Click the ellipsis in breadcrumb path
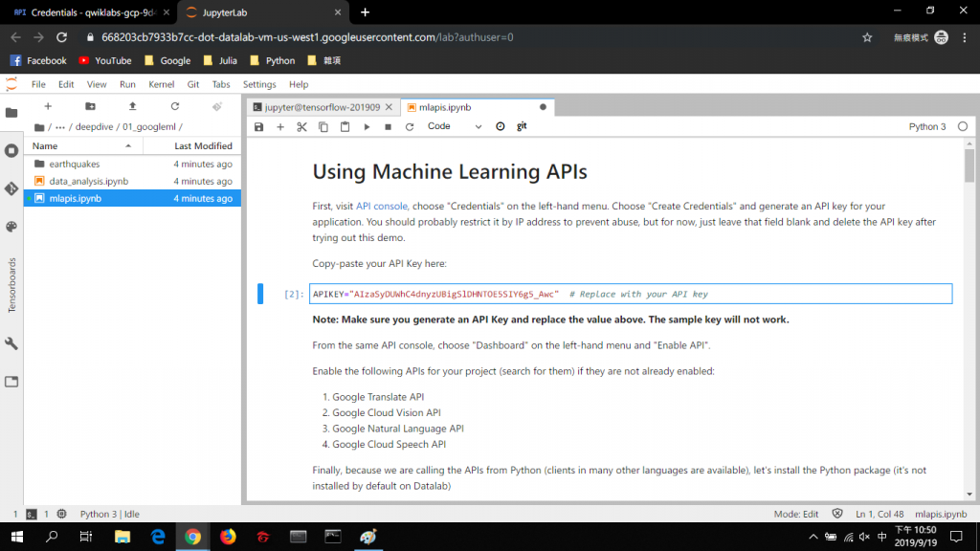980x551 pixels. click(60, 127)
